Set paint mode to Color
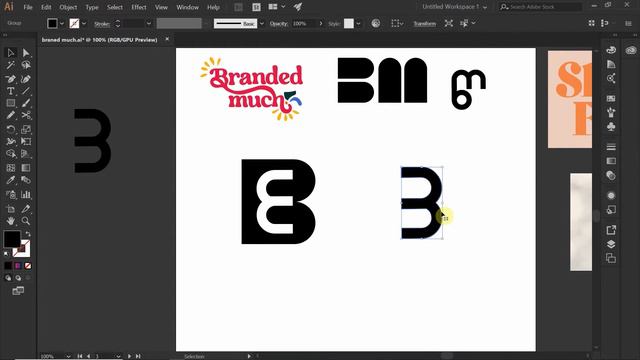Viewport: 640px width, 360px height. [x=8, y=266]
